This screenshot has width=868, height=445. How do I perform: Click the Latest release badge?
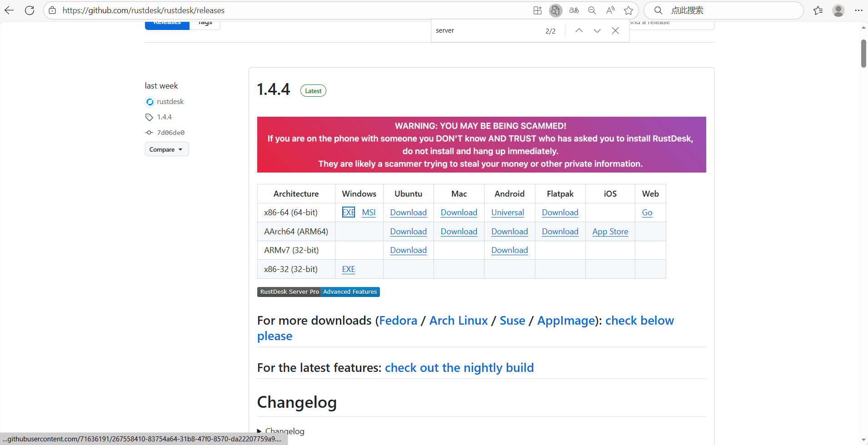point(313,91)
